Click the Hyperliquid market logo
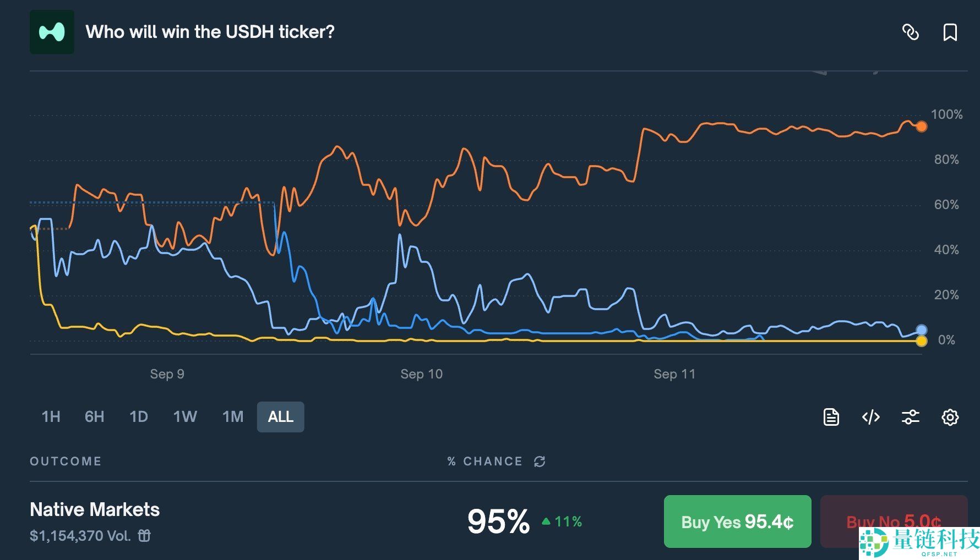The width and height of the screenshot is (980, 560). pyautogui.click(x=52, y=32)
